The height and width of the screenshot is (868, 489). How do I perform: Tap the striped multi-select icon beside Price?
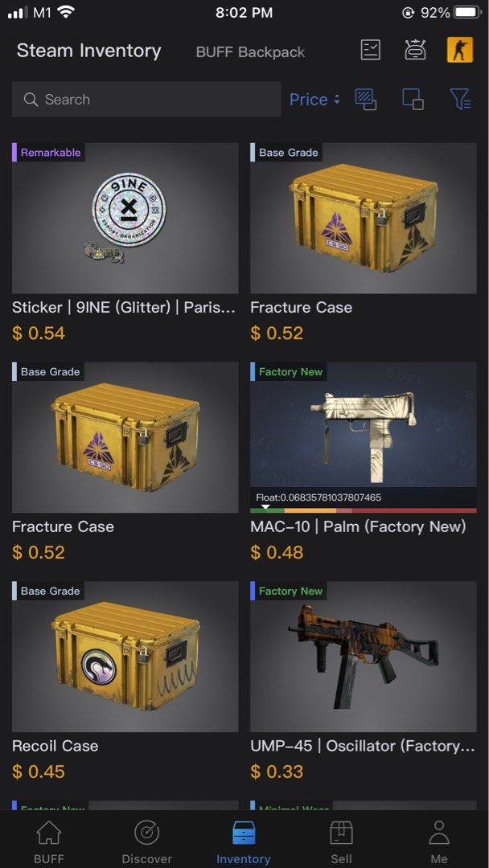click(366, 100)
